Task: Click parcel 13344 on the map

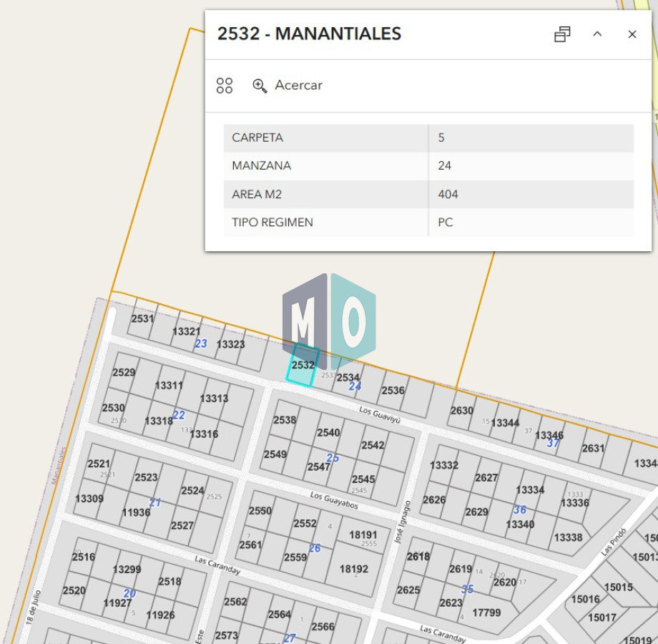Action: coord(505,423)
